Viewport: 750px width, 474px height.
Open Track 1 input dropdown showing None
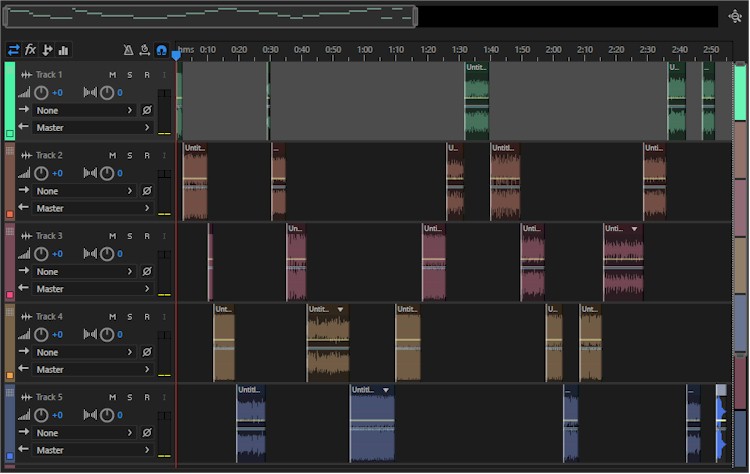pyautogui.click(x=84, y=110)
